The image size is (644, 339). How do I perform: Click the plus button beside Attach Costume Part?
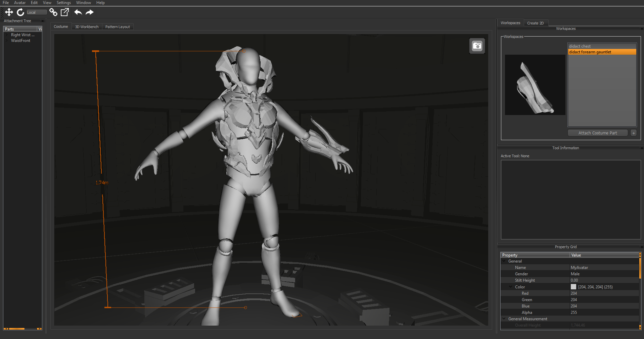(634, 133)
